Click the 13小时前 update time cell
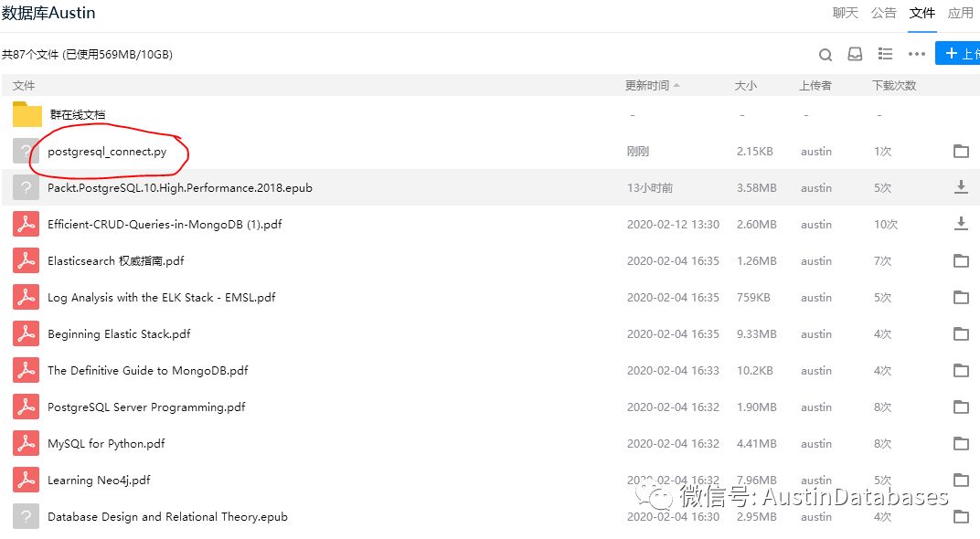Screen dimensions: 980x539 pyautogui.click(x=650, y=188)
